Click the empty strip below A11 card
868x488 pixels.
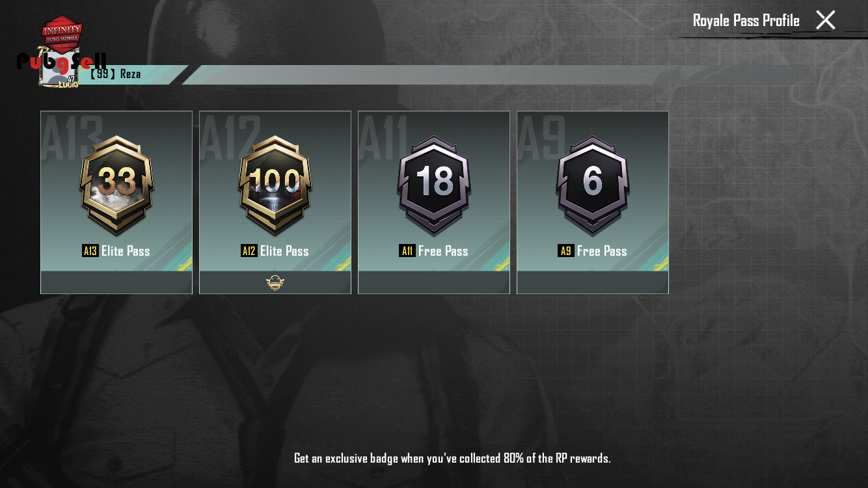434,282
